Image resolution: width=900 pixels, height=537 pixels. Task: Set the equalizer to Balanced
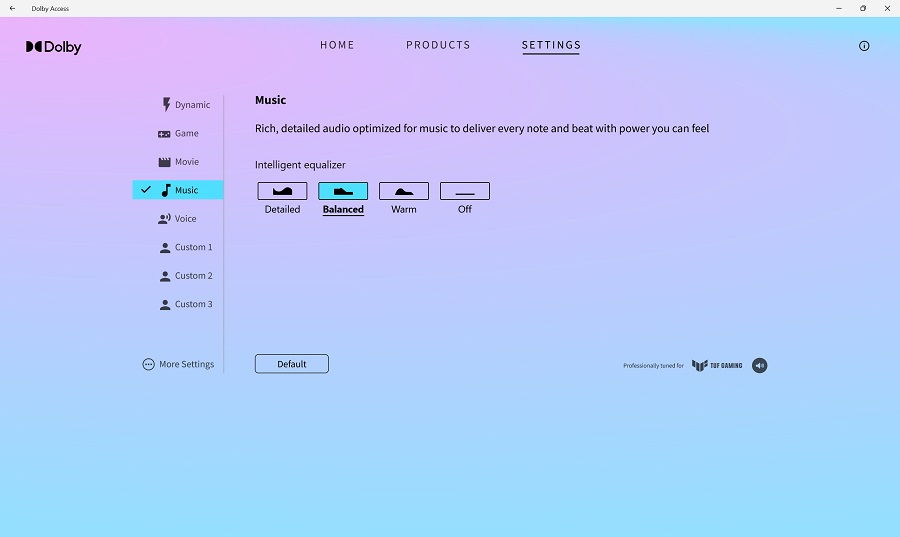[343, 191]
